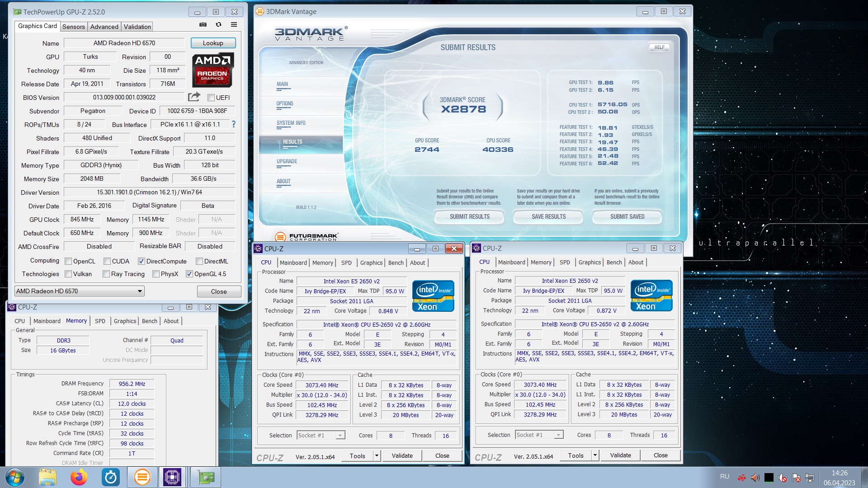Open the AMD Radeon HD 6570 device dropdown

80,291
